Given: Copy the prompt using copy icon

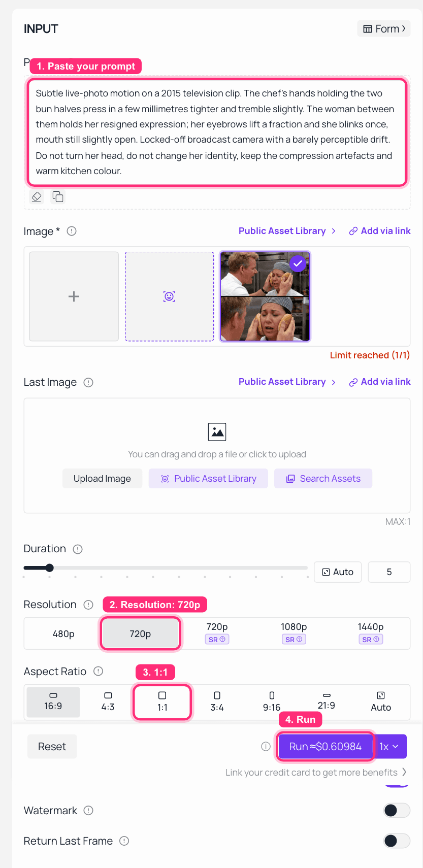Looking at the screenshot, I should tap(58, 197).
